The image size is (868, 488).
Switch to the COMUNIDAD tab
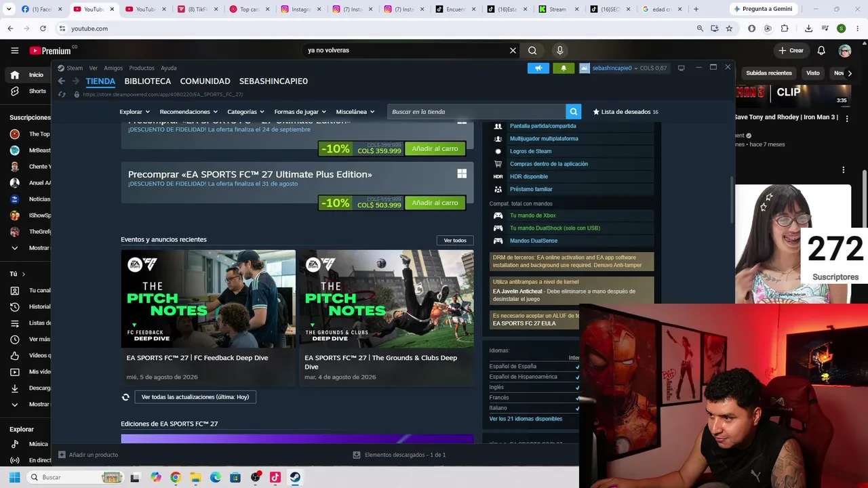[205, 81]
